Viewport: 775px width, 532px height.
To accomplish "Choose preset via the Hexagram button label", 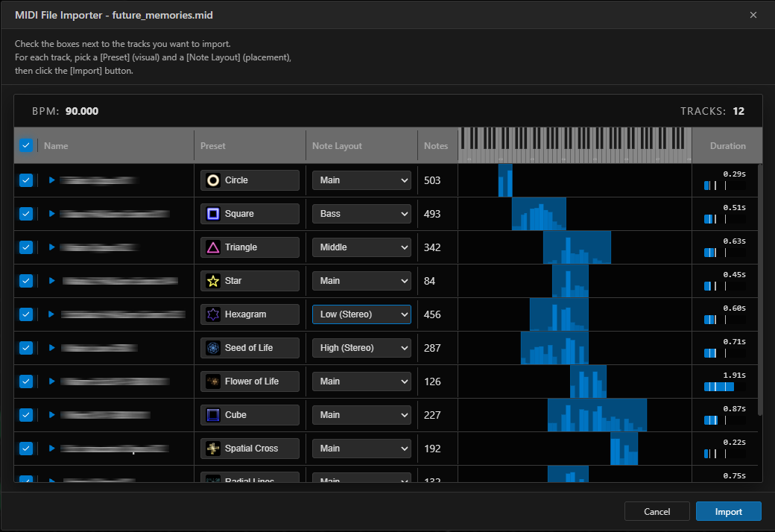I will (x=245, y=314).
